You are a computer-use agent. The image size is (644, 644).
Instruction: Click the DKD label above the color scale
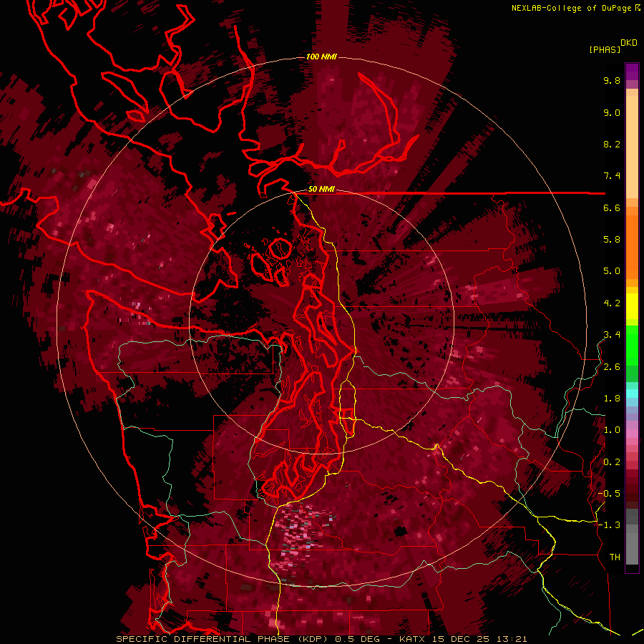(x=629, y=43)
